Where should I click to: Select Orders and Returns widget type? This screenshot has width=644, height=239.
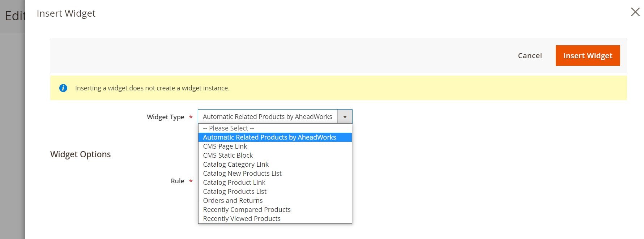(x=275, y=201)
